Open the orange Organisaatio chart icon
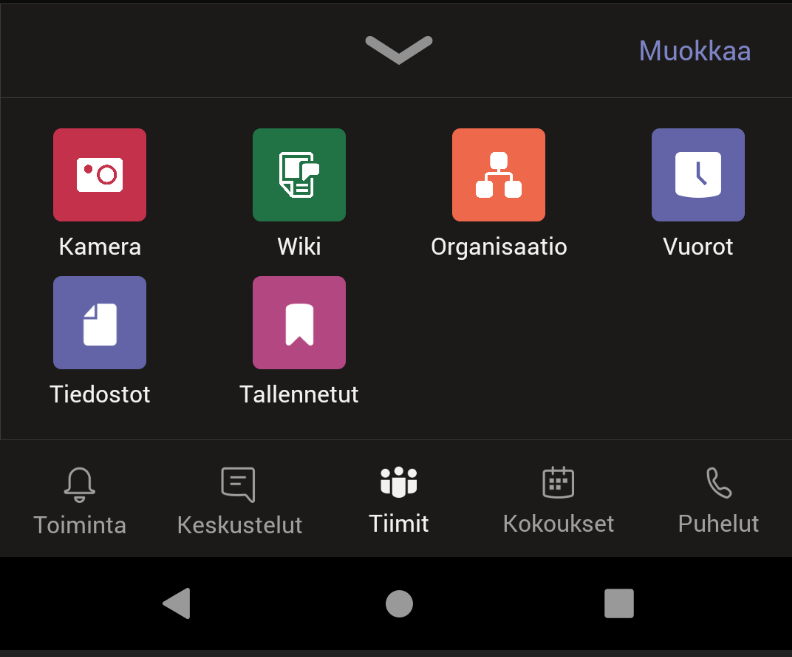792x657 pixels. click(498, 175)
